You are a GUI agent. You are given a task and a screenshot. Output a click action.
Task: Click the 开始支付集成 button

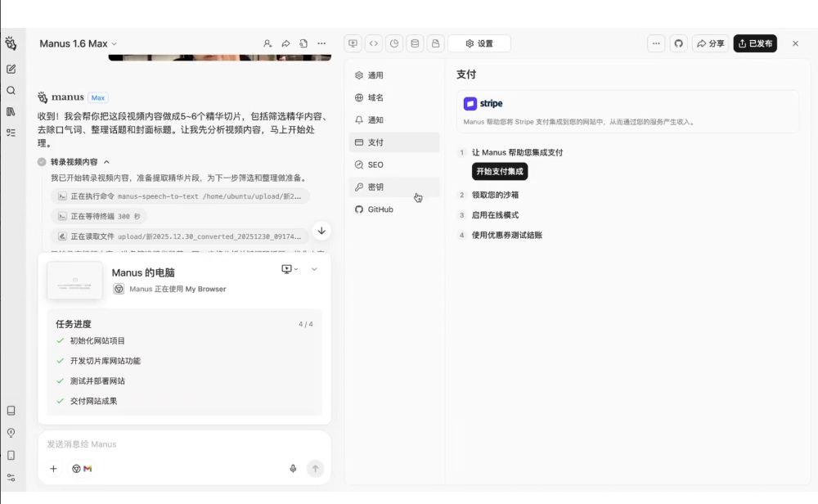[501, 171]
